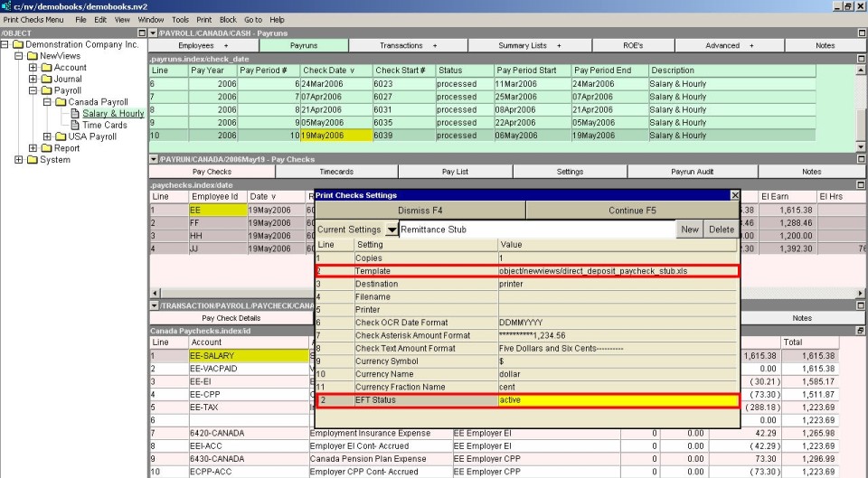Viewport: 868px width, 478px height.
Task: Open the Tools menu
Action: point(180,19)
